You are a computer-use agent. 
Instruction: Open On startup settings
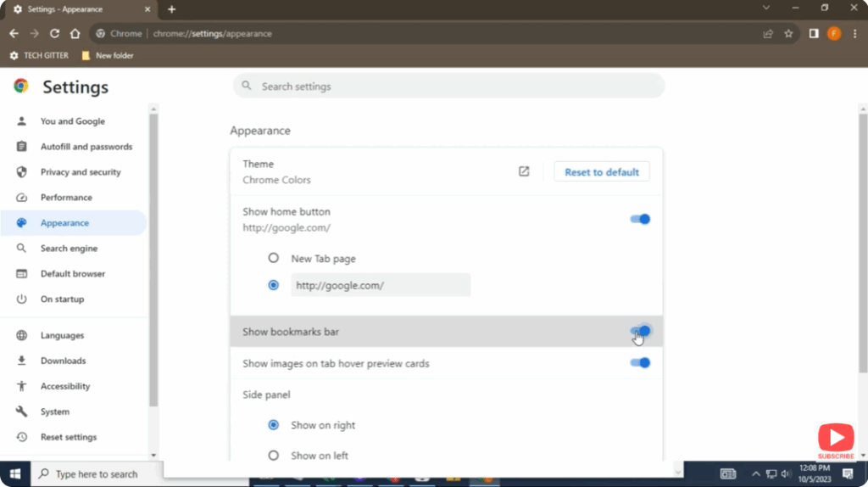pos(74,299)
